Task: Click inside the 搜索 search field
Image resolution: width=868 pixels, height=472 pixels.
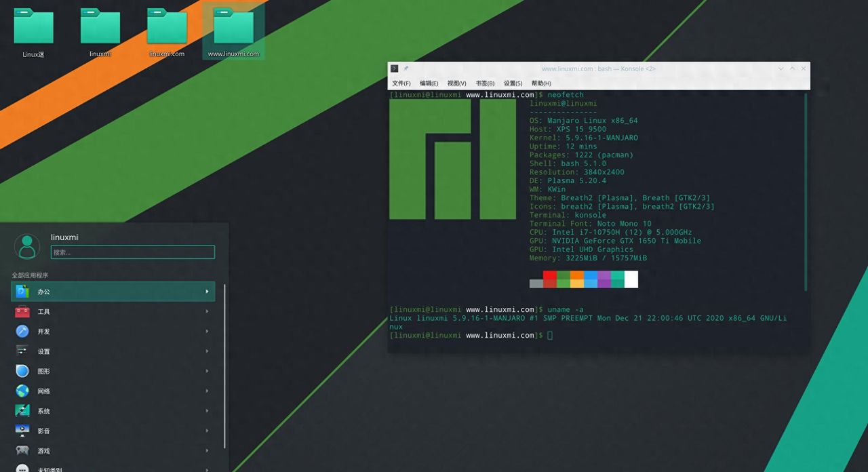Action: point(132,252)
